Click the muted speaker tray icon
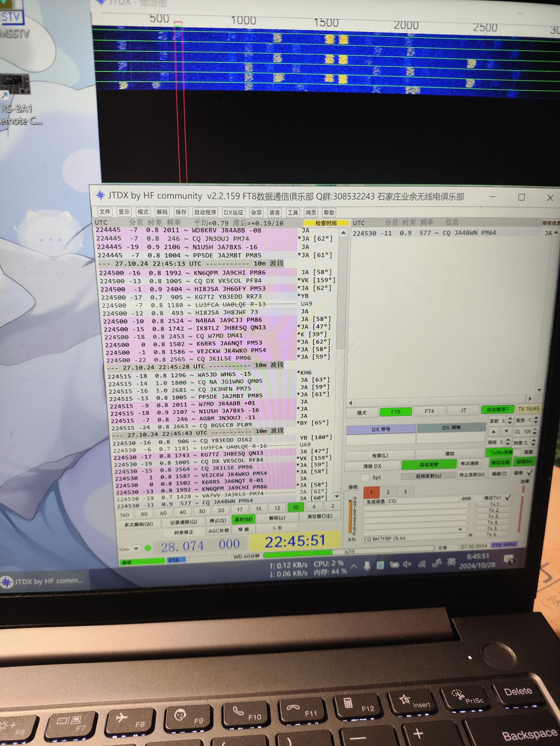Screen dimensions: 560x746 click(x=407, y=564)
